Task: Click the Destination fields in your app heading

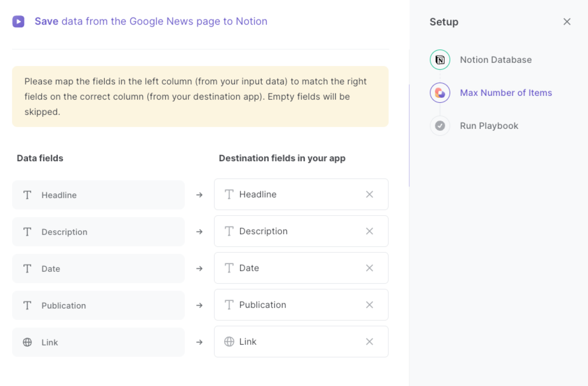Action: point(282,158)
